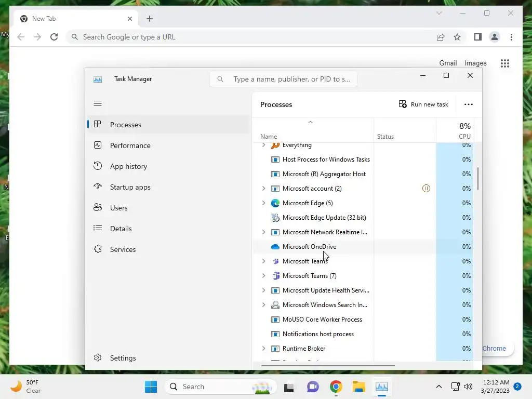Click the Processes icon in the sidebar

[x=97, y=124]
